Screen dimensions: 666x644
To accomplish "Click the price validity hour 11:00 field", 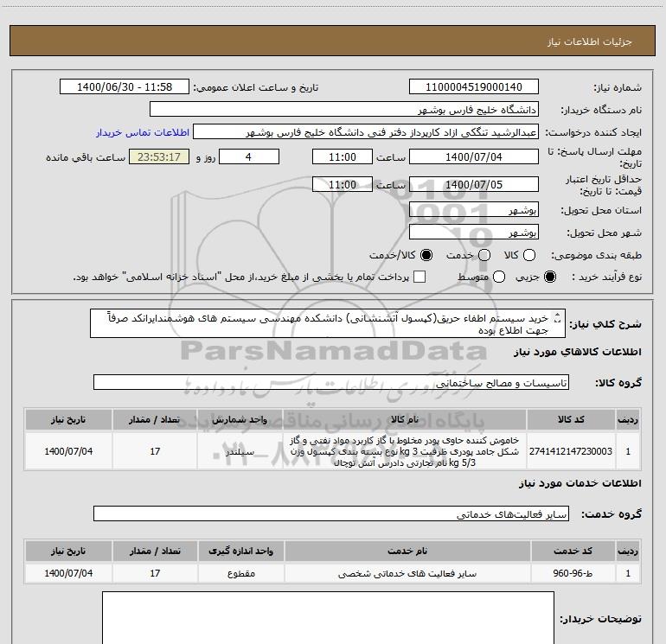I will (x=343, y=184).
